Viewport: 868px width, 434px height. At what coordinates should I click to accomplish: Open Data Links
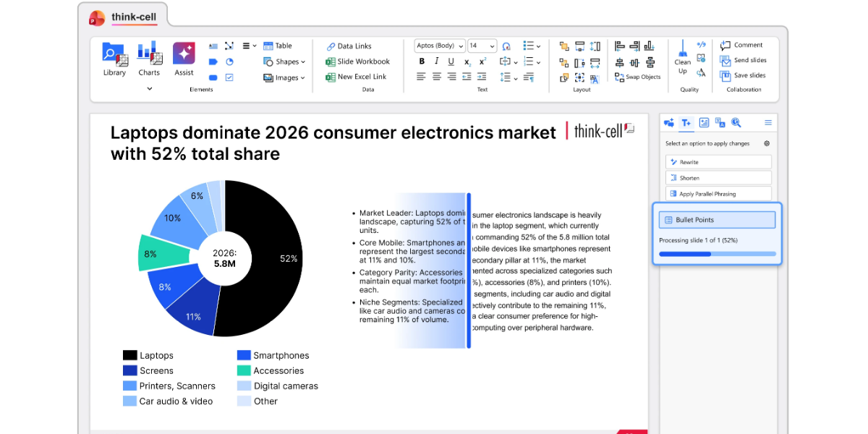coord(349,46)
